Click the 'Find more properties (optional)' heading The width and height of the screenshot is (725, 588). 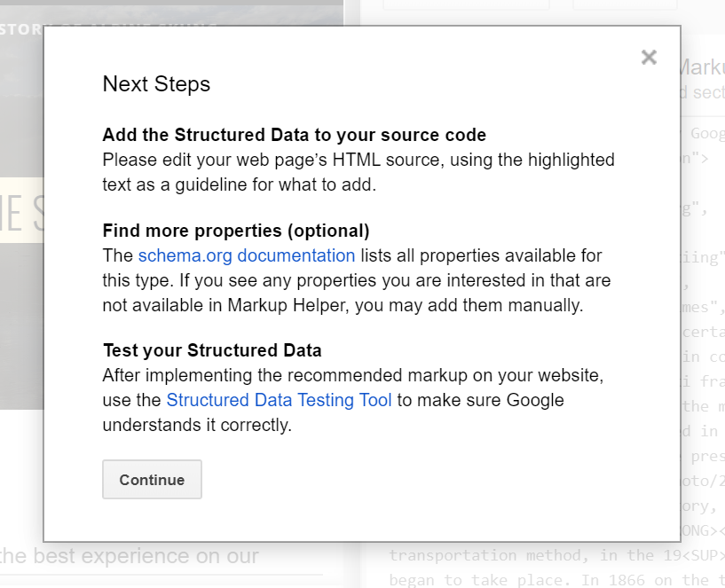[235, 231]
